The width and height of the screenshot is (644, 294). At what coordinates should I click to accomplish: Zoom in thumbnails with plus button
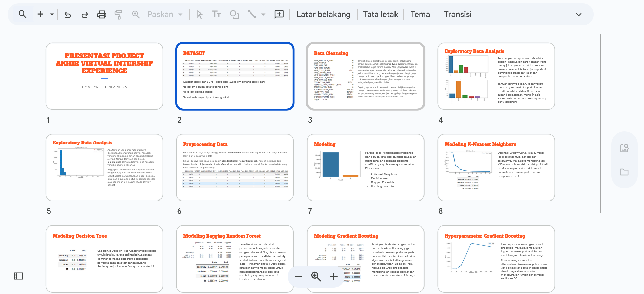pyautogui.click(x=333, y=277)
